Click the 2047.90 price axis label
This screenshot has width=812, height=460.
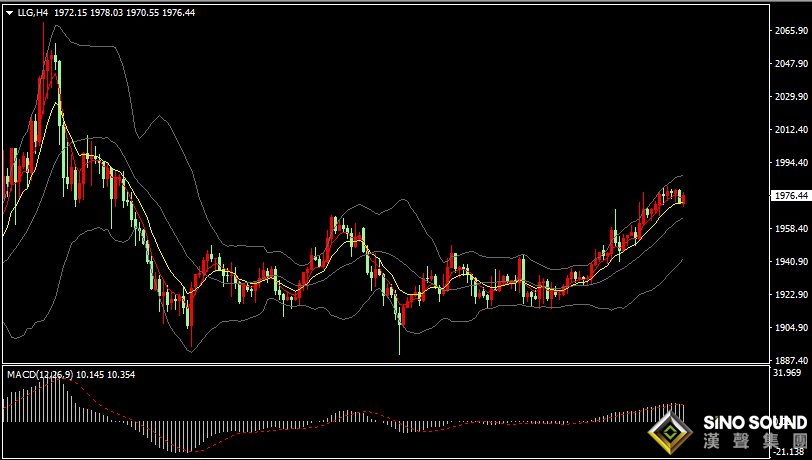pos(791,63)
